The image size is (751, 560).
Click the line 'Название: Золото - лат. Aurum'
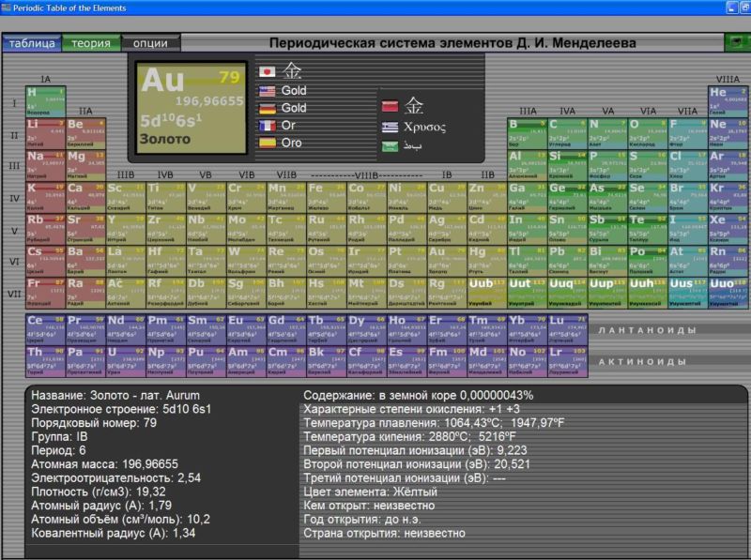click(115, 395)
